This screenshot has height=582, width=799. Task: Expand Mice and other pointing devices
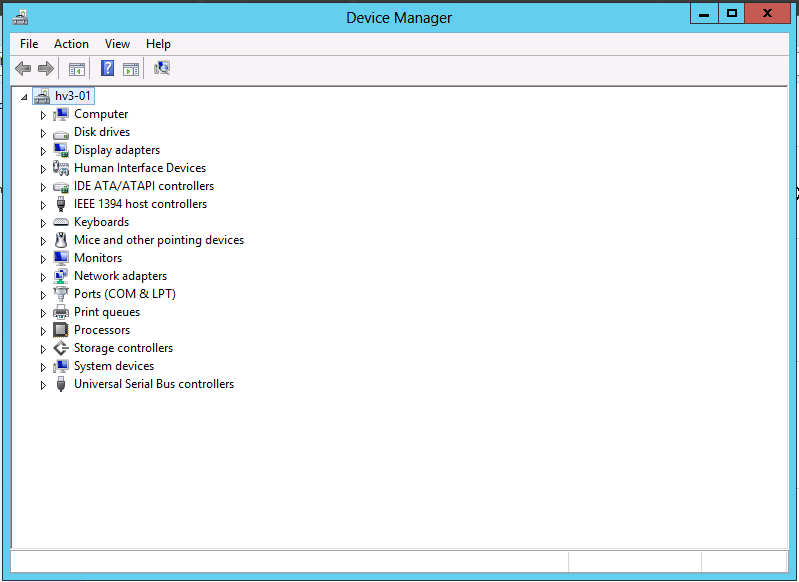click(x=43, y=241)
